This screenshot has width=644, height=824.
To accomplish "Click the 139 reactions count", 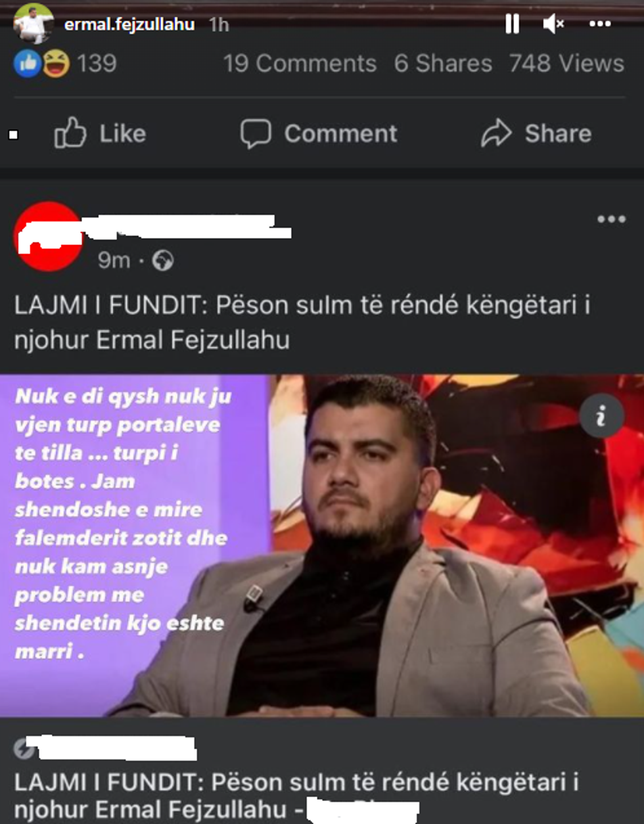I will (97, 64).
